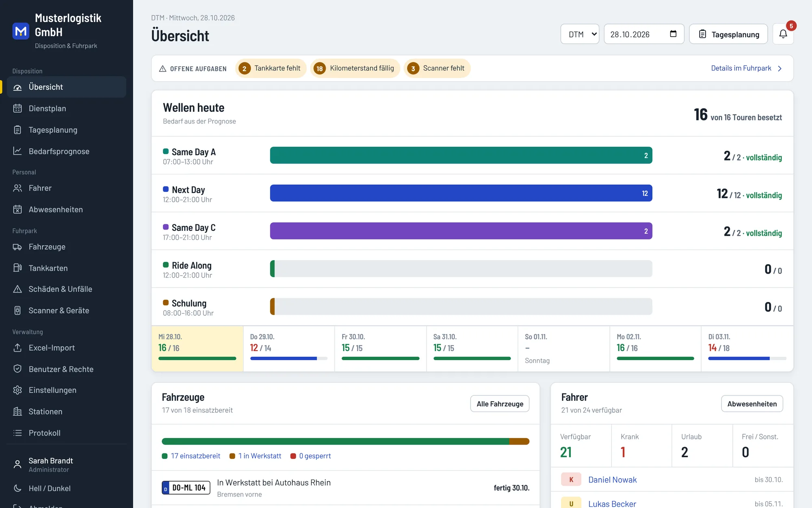Open Abwesenheiten in the sidebar menu

tap(67, 210)
